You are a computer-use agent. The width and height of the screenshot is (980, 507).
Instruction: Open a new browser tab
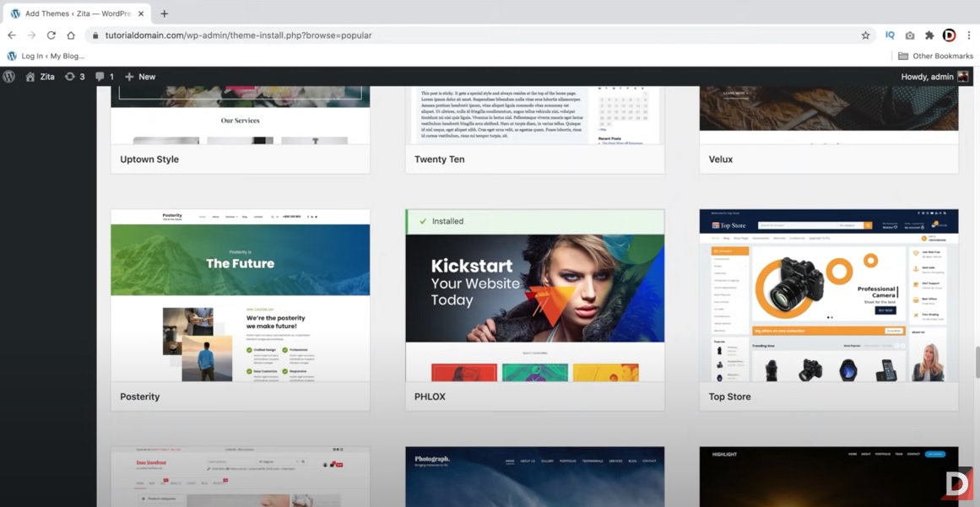(x=165, y=13)
